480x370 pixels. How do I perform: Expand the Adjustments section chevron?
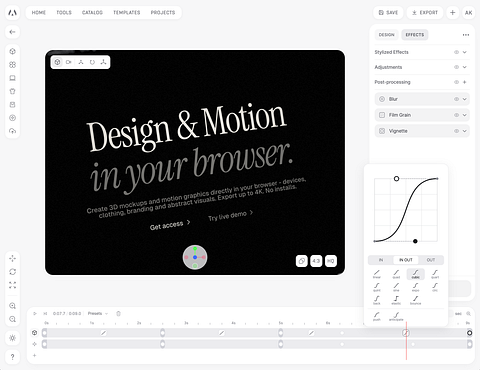(465, 67)
